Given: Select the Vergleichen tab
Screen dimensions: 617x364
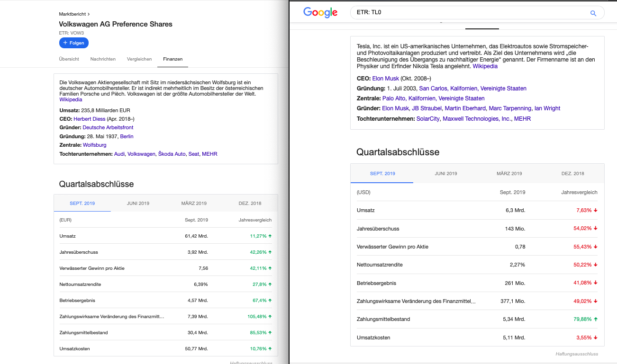Looking at the screenshot, I should 139,59.
